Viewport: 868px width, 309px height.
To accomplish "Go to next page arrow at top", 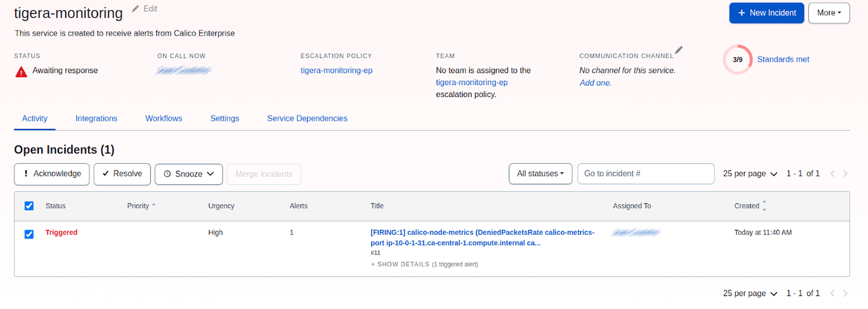I will tap(845, 173).
